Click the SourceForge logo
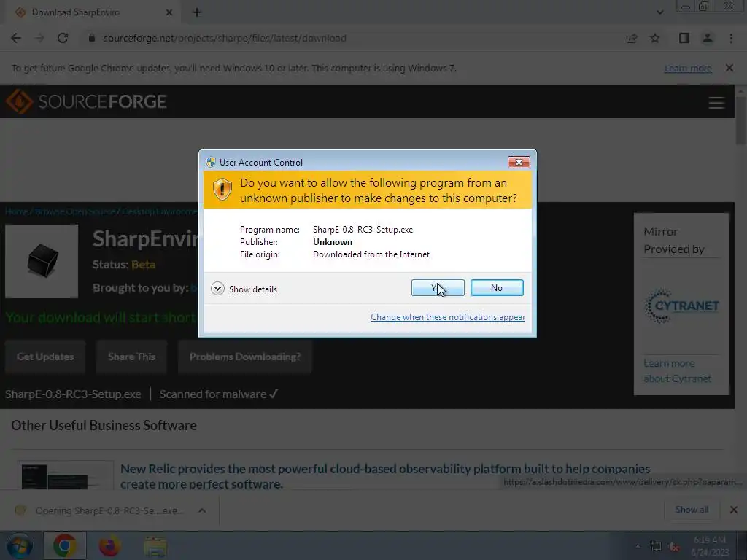The width and height of the screenshot is (747, 560). click(86, 101)
